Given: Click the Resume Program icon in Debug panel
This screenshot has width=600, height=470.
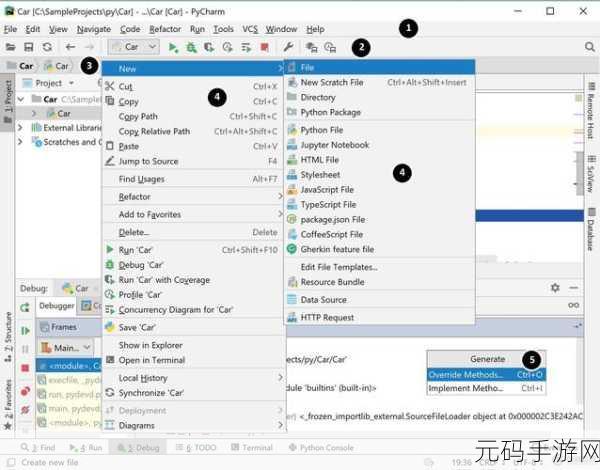Looking at the screenshot, I should (x=25, y=330).
